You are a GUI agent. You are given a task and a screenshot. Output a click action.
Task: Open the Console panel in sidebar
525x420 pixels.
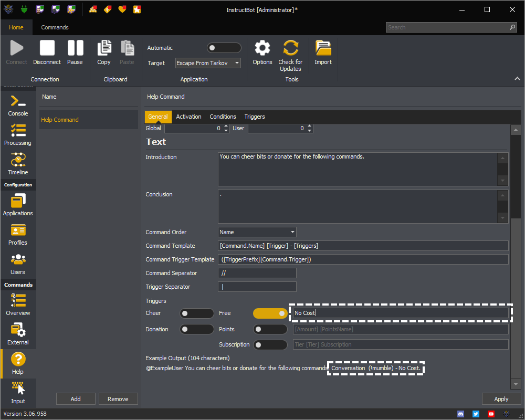pos(18,106)
